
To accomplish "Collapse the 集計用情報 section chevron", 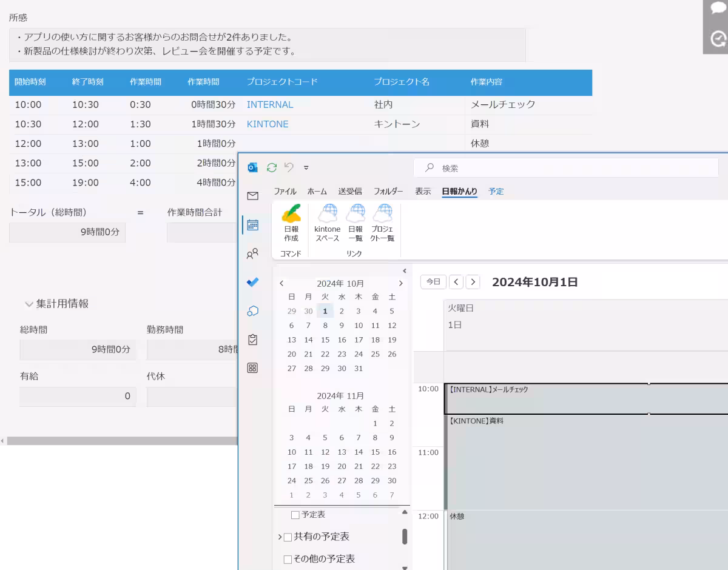I will [29, 304].
